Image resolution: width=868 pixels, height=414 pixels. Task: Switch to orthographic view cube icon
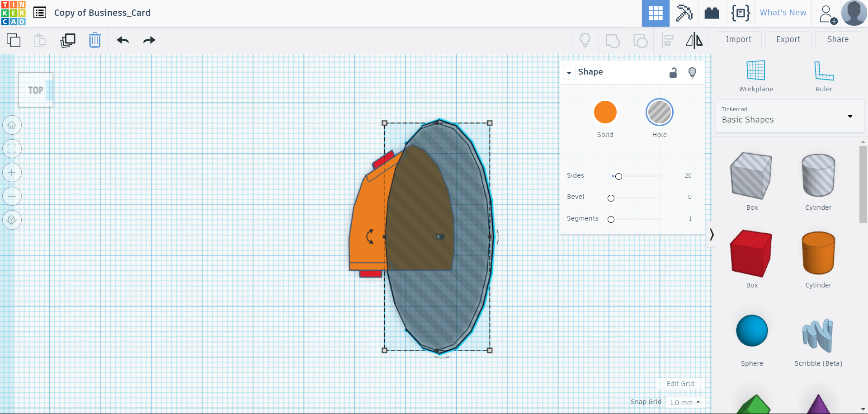[x=12, y=220]
